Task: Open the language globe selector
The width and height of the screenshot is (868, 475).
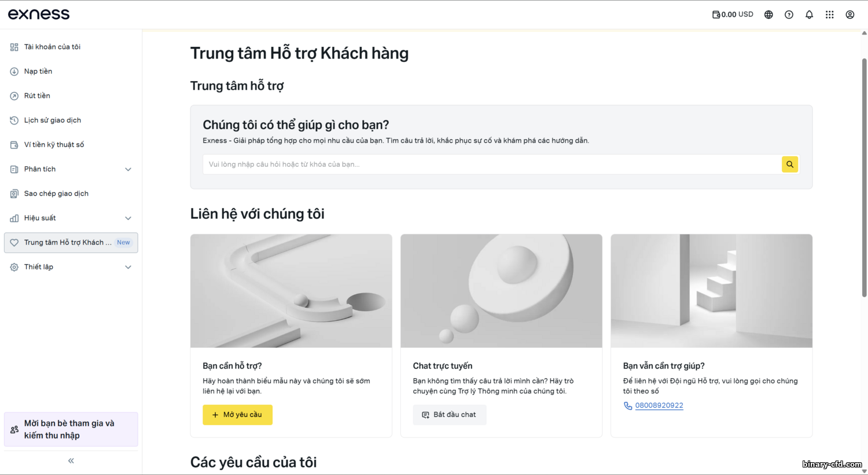Action: 768,15
